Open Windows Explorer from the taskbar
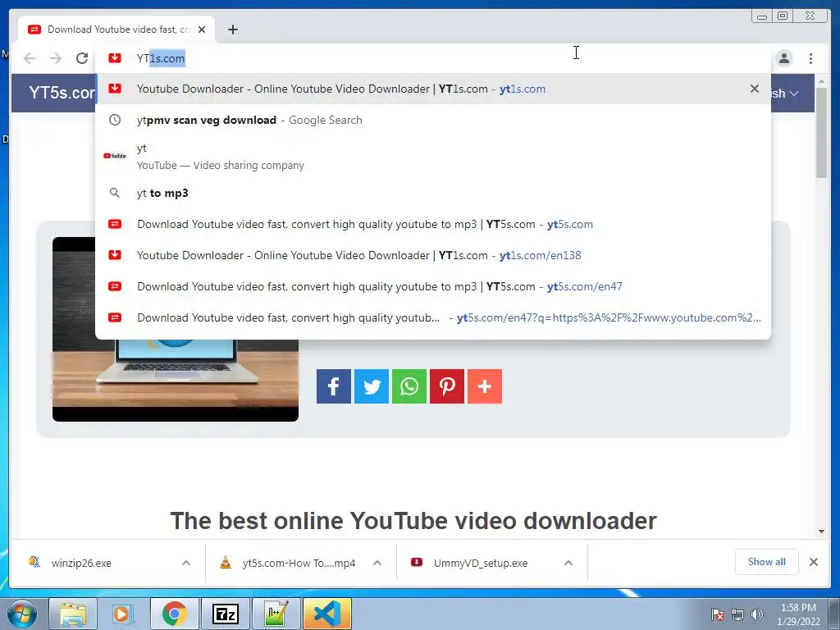840x630 pixels. [x=73, y=614]
